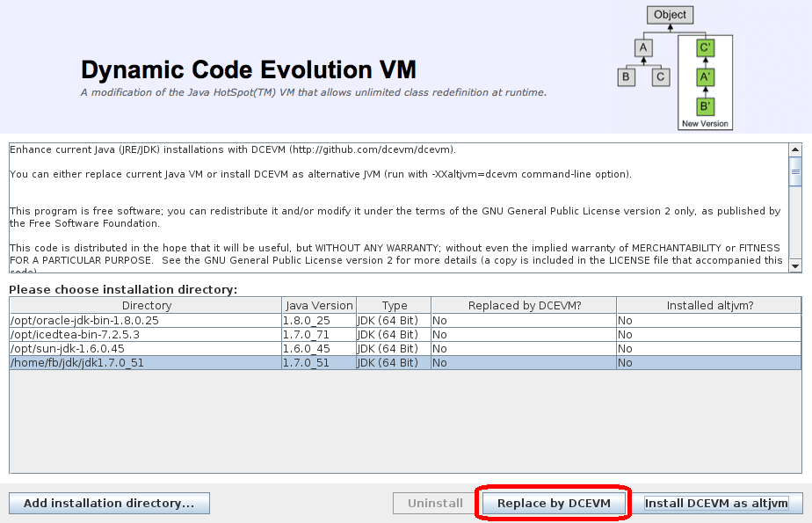Click the license text scrollbar up arrow
Image resolution: width=812 pixels, height=523 pixels.
pyautogui.click(x=795, y=150)
